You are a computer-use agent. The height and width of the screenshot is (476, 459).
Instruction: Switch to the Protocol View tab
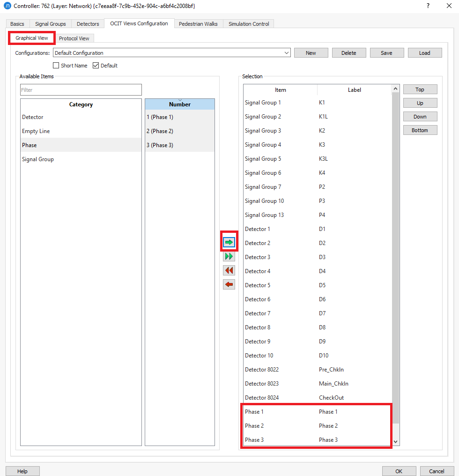pos(74,38)
